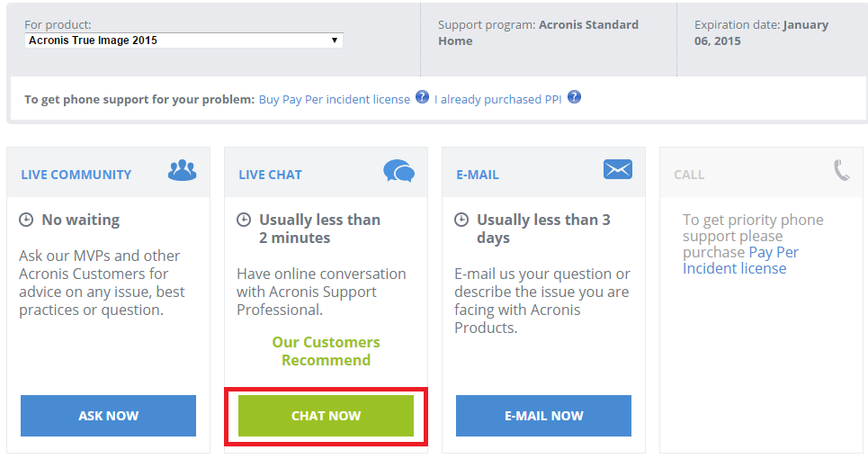Click the Live Chat speech bubbles icon
Image resolution: width=868 pixels, height=459 pixels.
(x=398, y=171)
